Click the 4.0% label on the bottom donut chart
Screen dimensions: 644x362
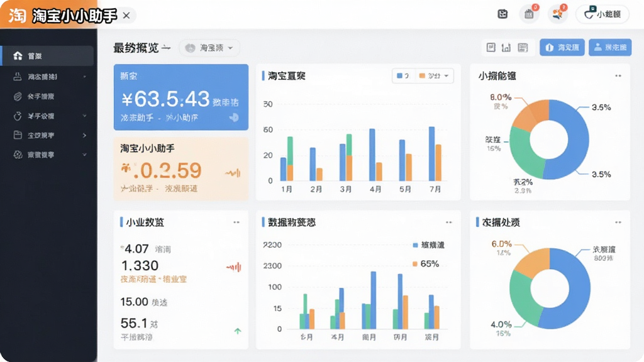point(501,325)
